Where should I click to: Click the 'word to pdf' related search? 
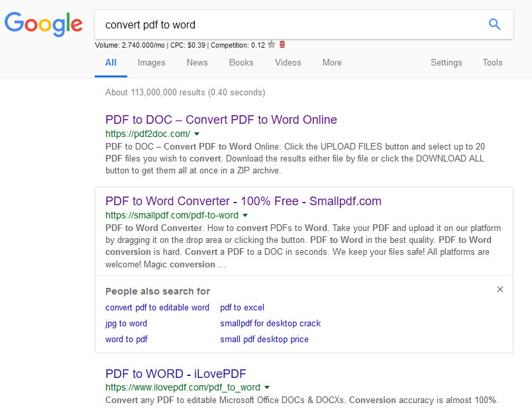point(126,339)
